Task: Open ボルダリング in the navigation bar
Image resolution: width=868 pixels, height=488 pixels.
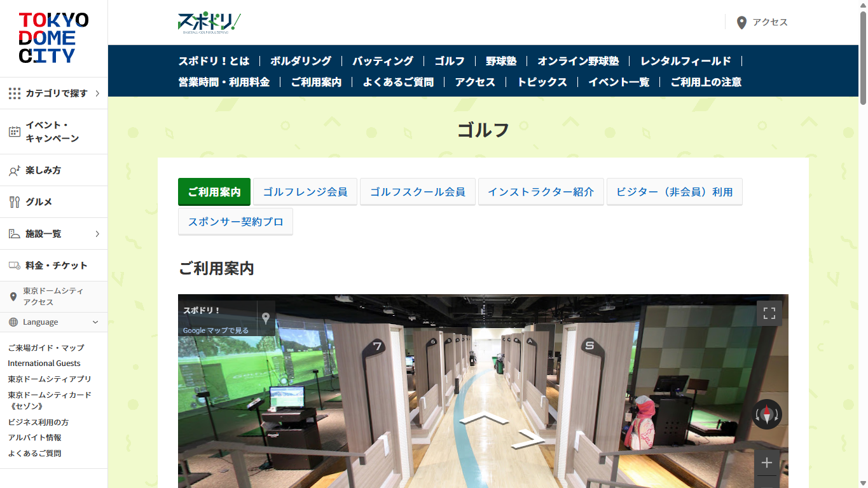Action: click(x=301, y=61)
